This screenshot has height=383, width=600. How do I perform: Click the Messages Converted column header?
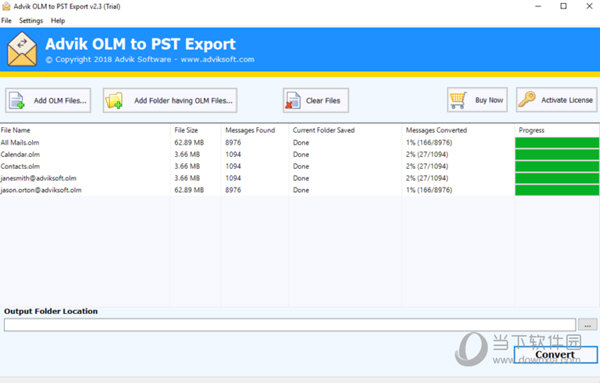click(436, 130)
